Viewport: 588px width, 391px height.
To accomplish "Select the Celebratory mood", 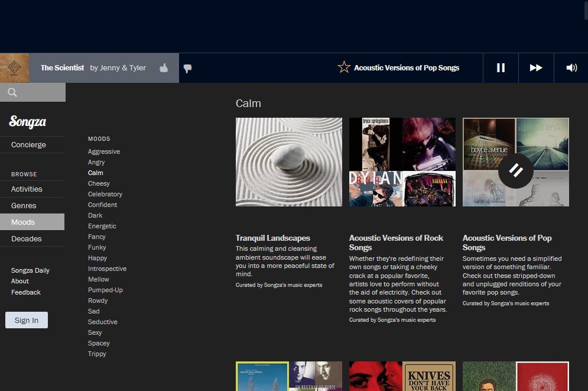I will [105, 194].
